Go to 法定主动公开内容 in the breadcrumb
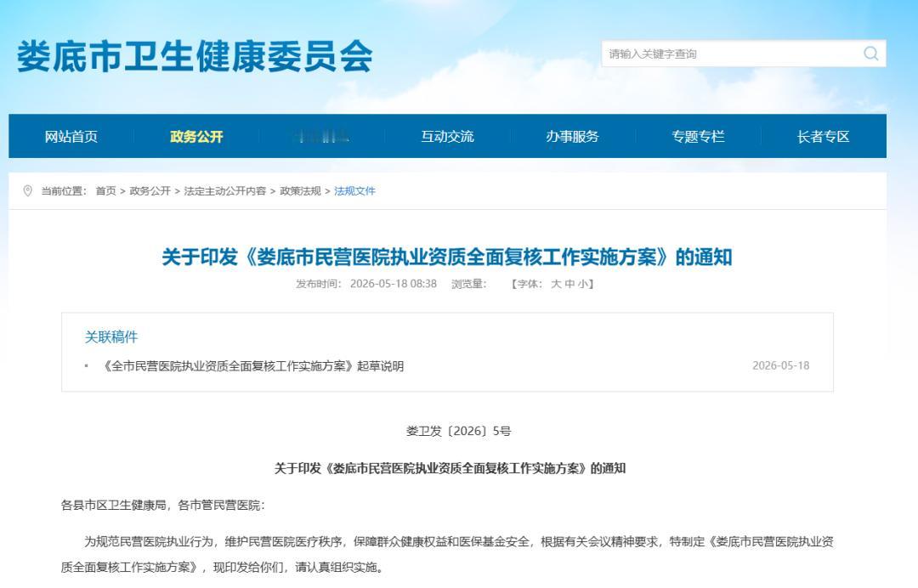 pos(224,190)
